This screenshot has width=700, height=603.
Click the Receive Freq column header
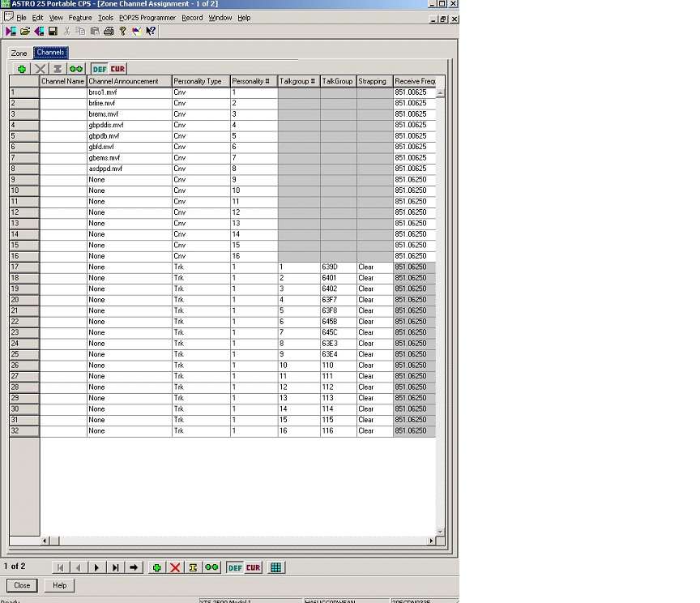415,81
